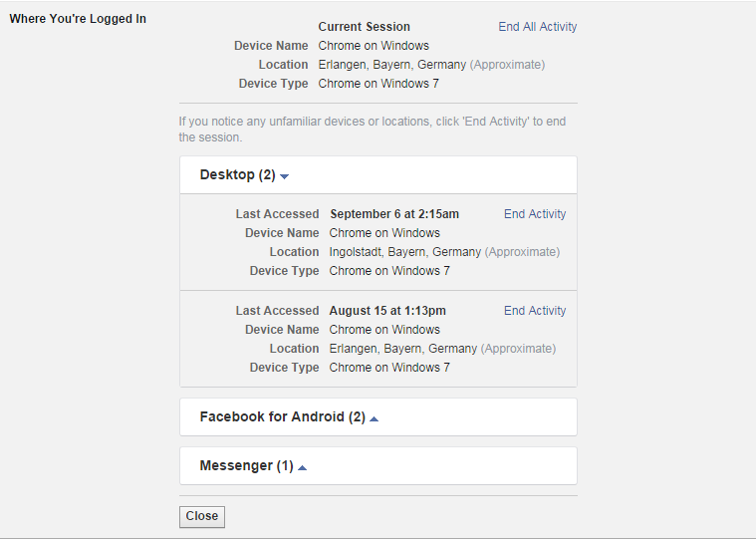The width and height of the screenshot is (756, 539).
Task: Click the Current Session heading
Action: [x=364, y=27]
